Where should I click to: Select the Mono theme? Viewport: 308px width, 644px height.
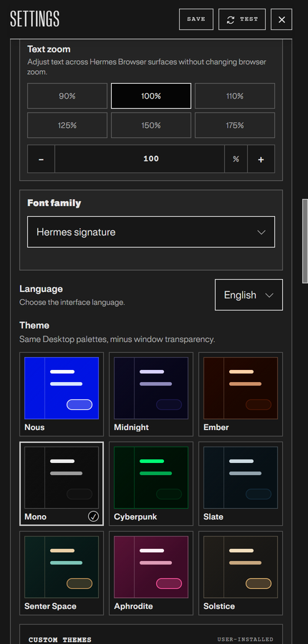pos(62,484)
